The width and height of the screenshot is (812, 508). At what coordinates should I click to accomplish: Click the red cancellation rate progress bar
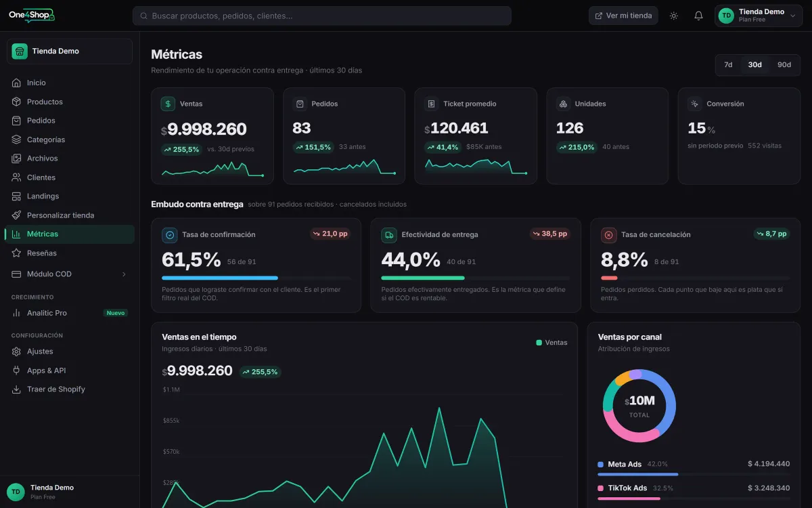(x=609, y=278)
